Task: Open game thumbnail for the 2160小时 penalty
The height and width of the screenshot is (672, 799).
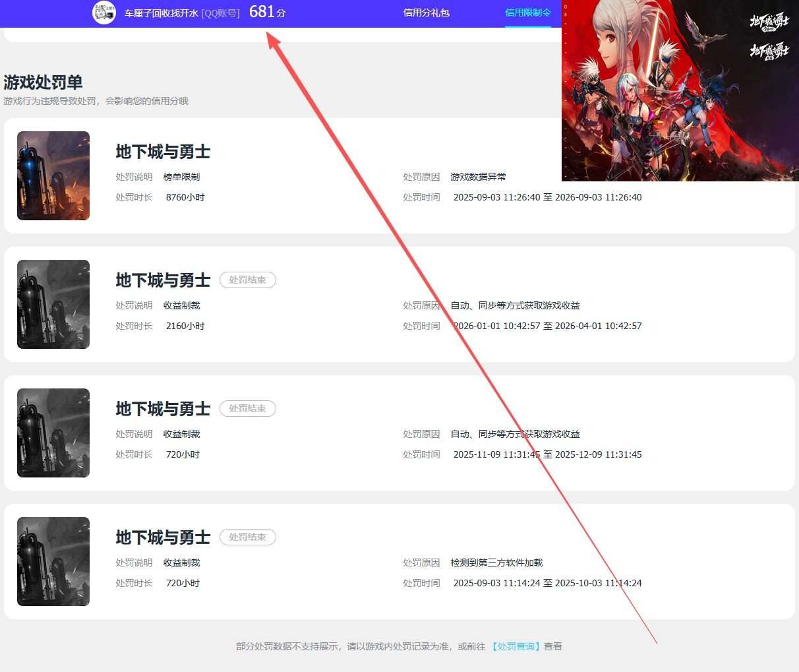Action: tap(53, 304)
